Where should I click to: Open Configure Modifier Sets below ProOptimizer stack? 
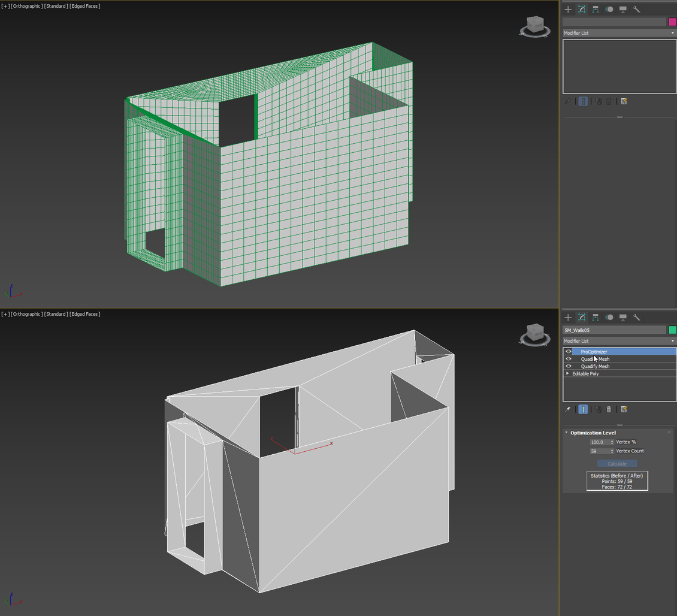coord(624,409)
